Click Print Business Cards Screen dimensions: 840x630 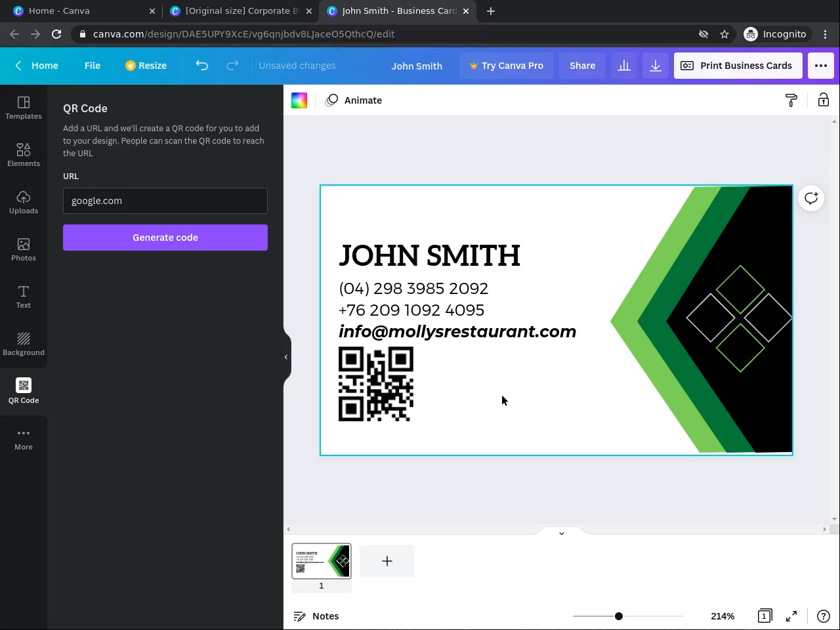tap(737, 66)
